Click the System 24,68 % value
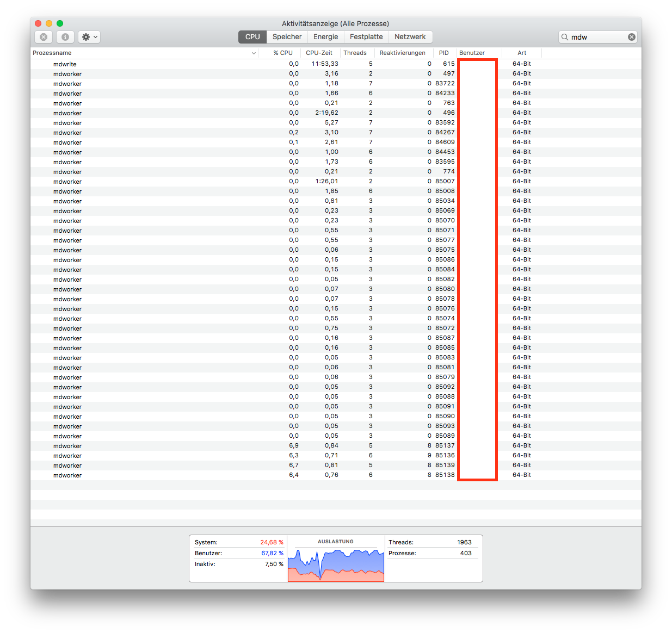This screenshot has width=672, height=633. coord(272,542)
